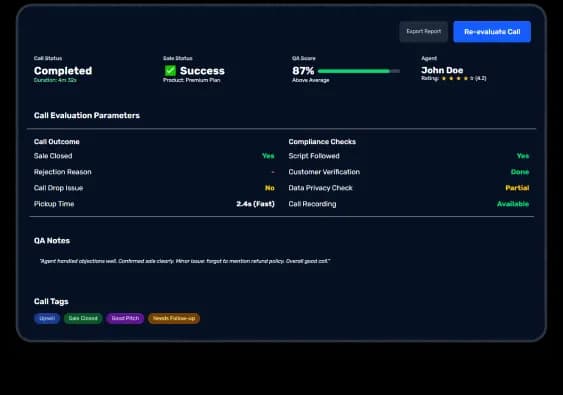Select the green Sale Closed tag
This screenshot has height=395, width=563.
click(x=83, y=318)
